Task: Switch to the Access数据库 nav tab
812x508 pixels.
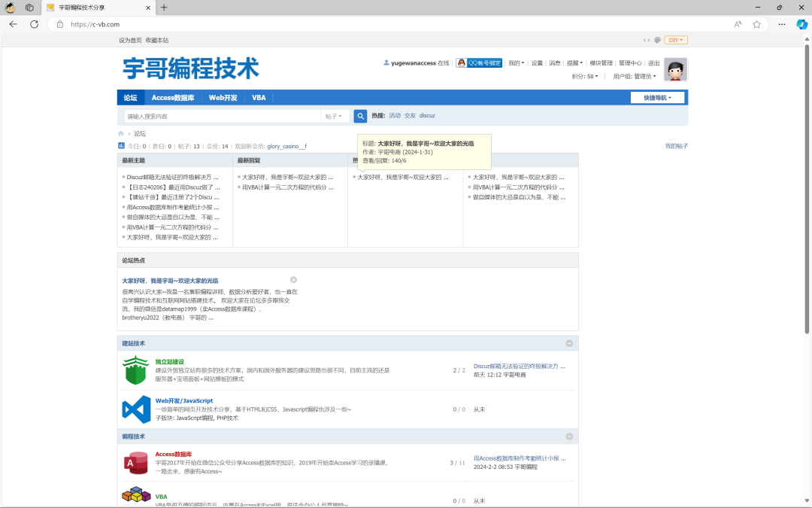Action: click(173, 98)
